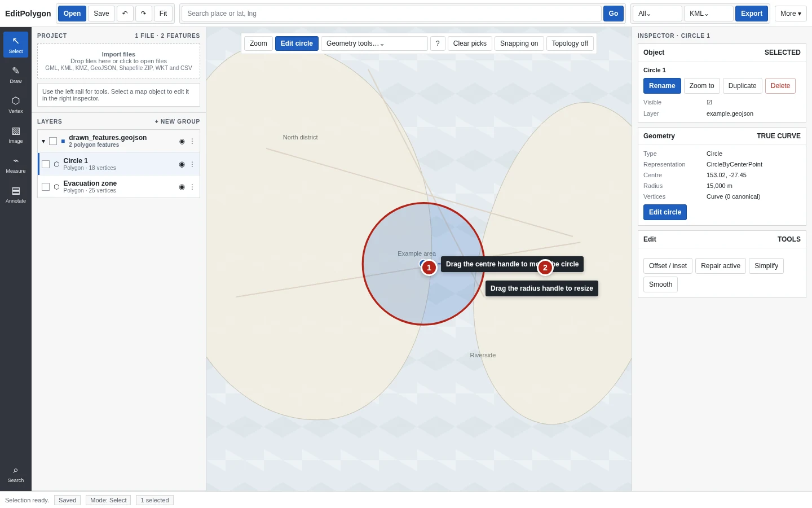
Task: Click the search place input field
Action: pyautogui.click(x=391, y=14)
